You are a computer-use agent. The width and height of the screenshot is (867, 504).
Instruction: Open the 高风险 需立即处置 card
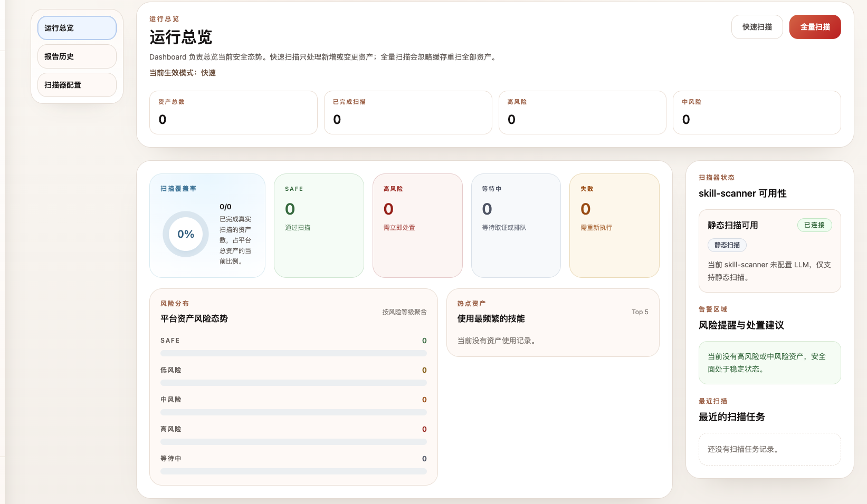point(417,226)
